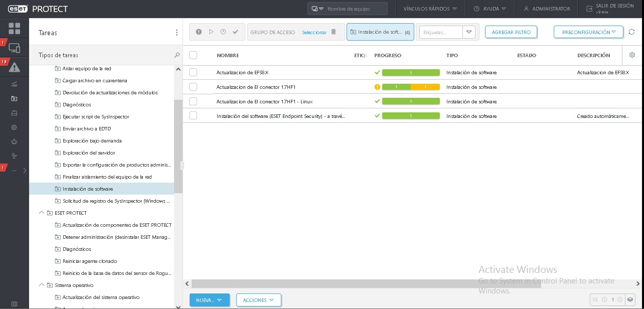Open the table column settings gear icon
The width and height of the screenshot is (644, 309).
coord(632,55)
